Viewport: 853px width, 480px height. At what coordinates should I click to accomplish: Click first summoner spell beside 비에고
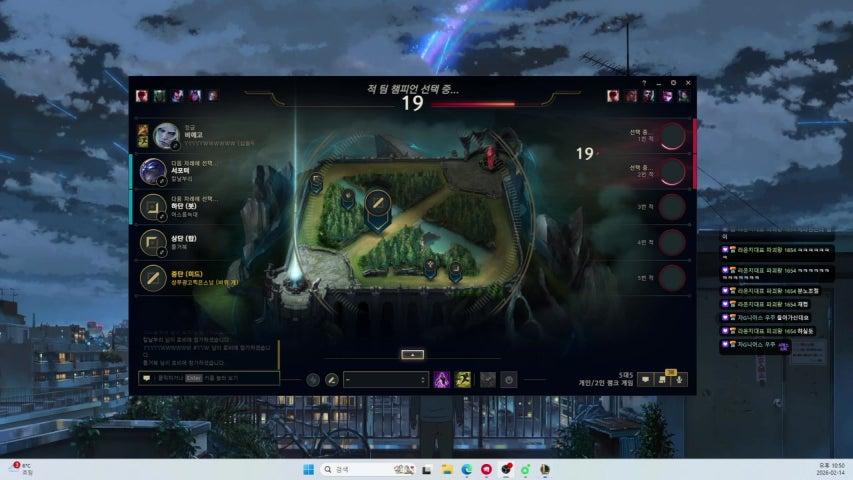pyautogui.click(x=143, y=130)
